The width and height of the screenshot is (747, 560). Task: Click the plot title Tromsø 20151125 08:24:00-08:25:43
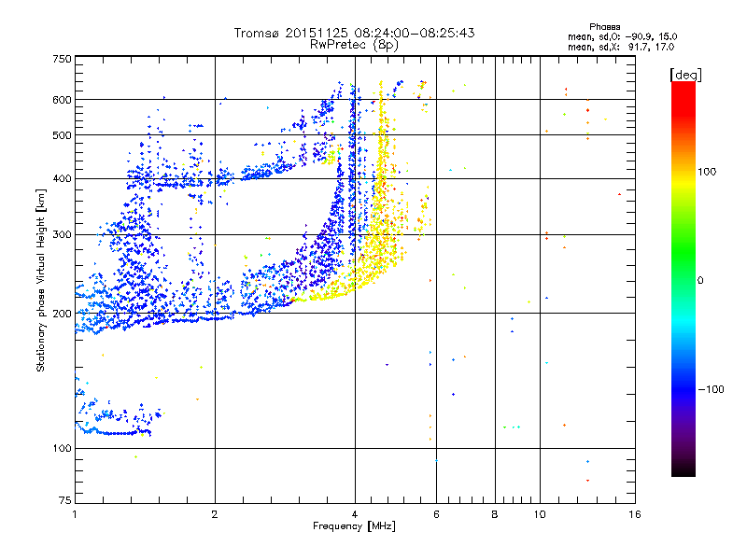click(x=354, y=33)
